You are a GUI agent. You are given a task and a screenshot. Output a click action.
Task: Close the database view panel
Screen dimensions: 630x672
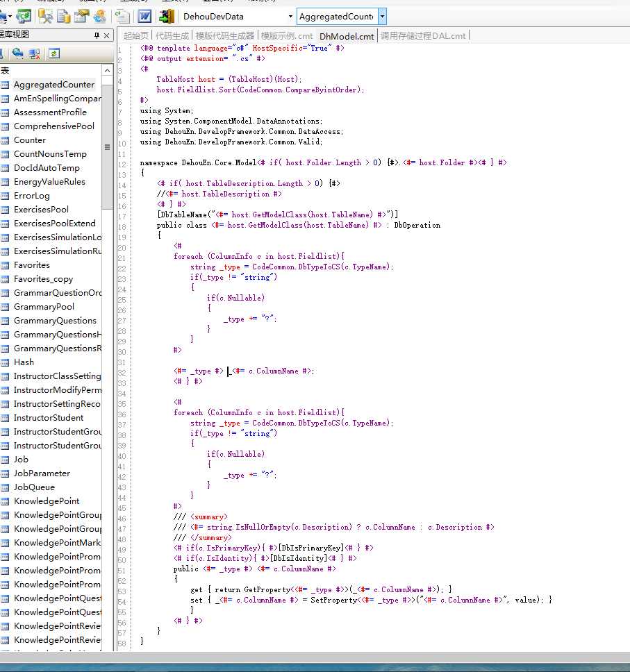coord(107,35)
